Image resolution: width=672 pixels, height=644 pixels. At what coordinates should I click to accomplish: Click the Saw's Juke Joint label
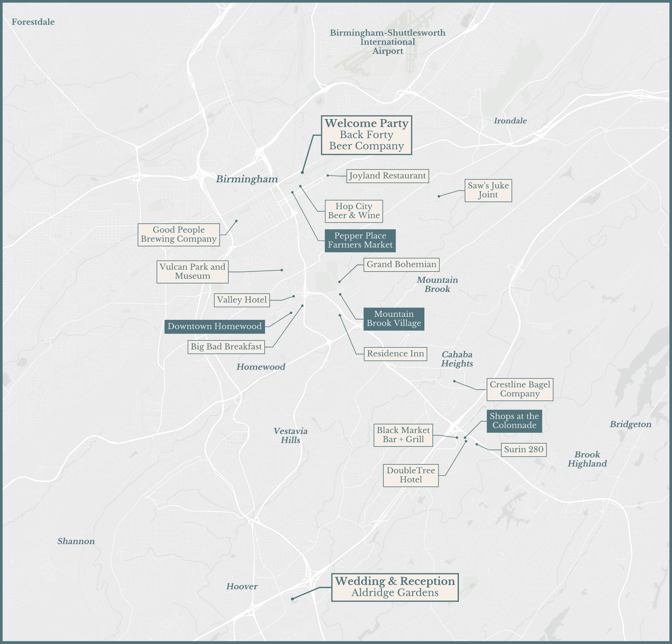[x=488, y=190]
